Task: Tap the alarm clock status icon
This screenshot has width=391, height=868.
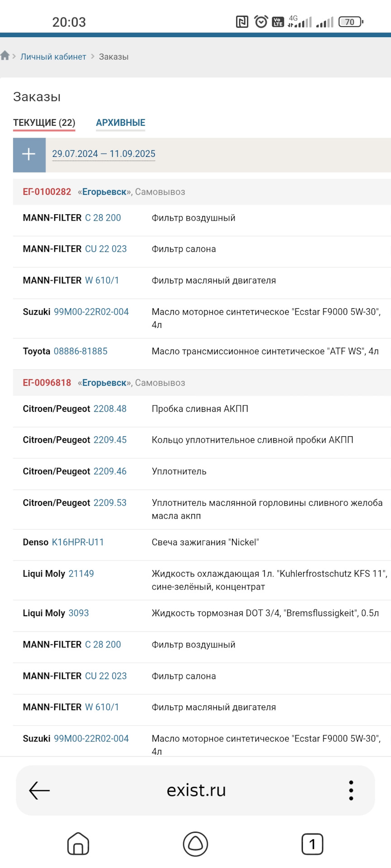Action: click(x=261, y=22)
